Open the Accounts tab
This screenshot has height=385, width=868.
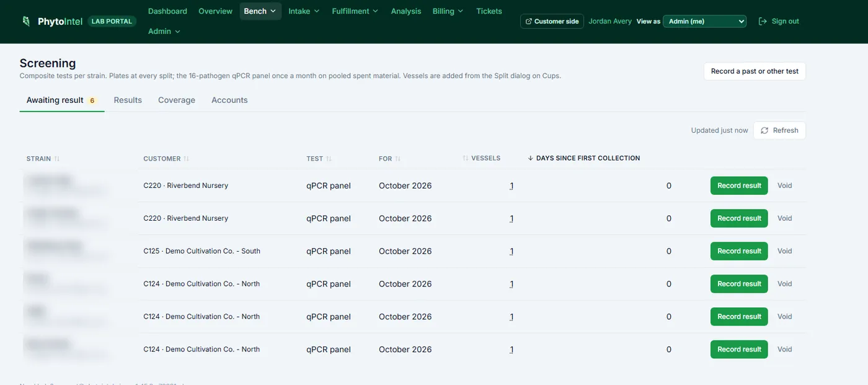(x=229, y=100)
